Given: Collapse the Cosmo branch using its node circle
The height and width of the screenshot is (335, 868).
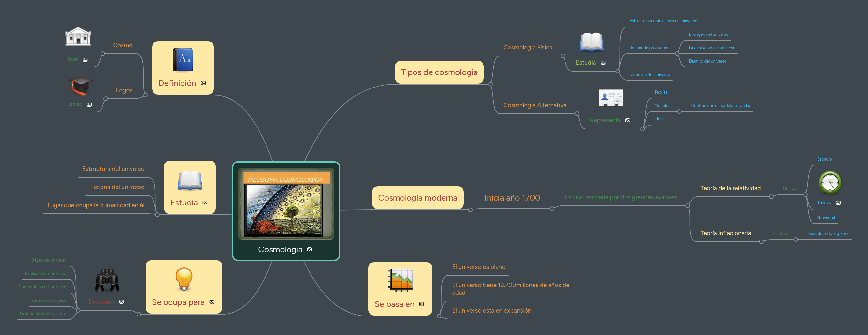Looking at the screenshot, I should tap(103, 54).
